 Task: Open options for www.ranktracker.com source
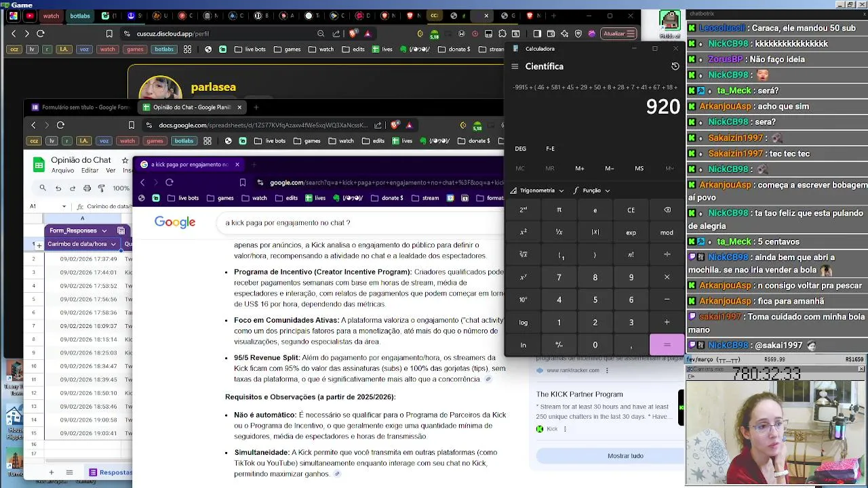click(x=607, y=371)
